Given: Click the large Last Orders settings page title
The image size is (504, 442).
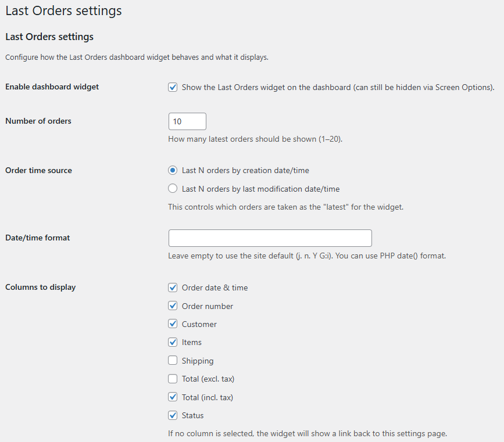Looking at the screenshot, I should pos(63,10).
